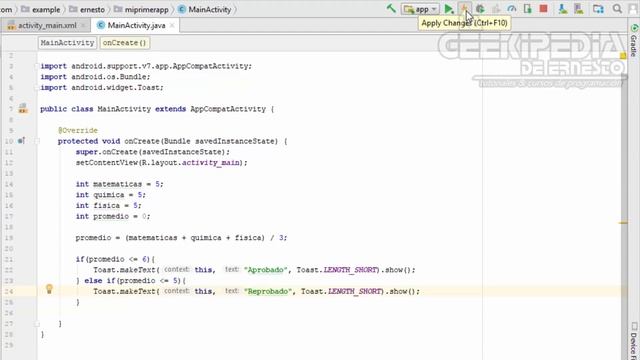The width and height of the screenshot is (640, 360).
Task: Click the "if(promedio <= 6){" condition
Action: coord(115,259)
